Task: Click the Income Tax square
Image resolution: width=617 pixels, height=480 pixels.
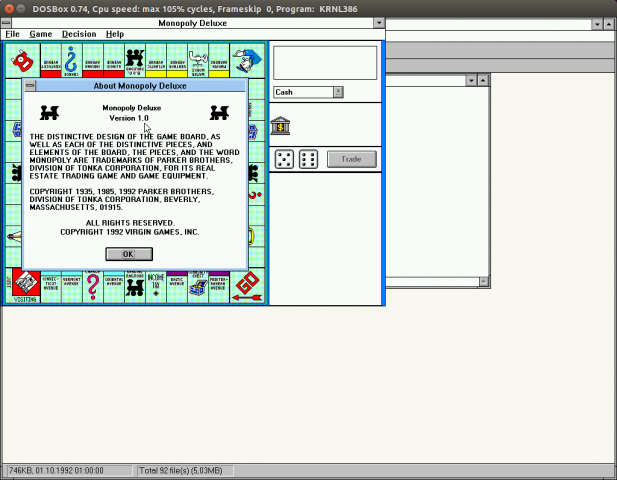Action: point(156,287)
